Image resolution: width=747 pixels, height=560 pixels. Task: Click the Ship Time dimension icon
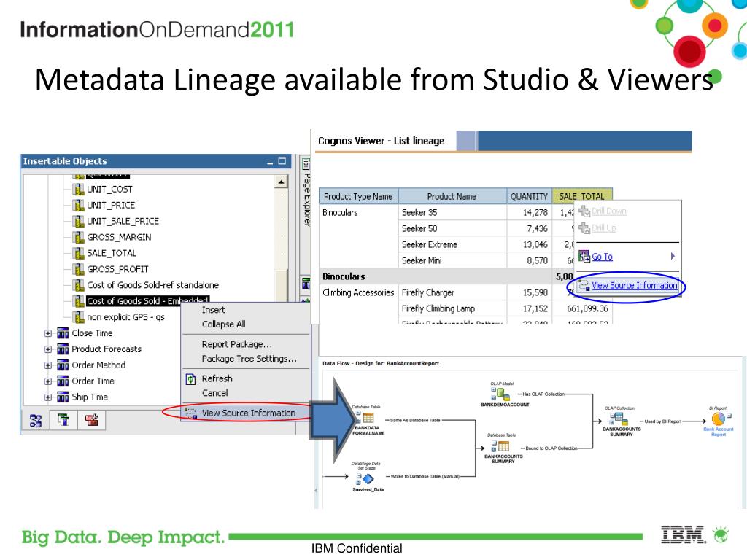coord(63,397)
